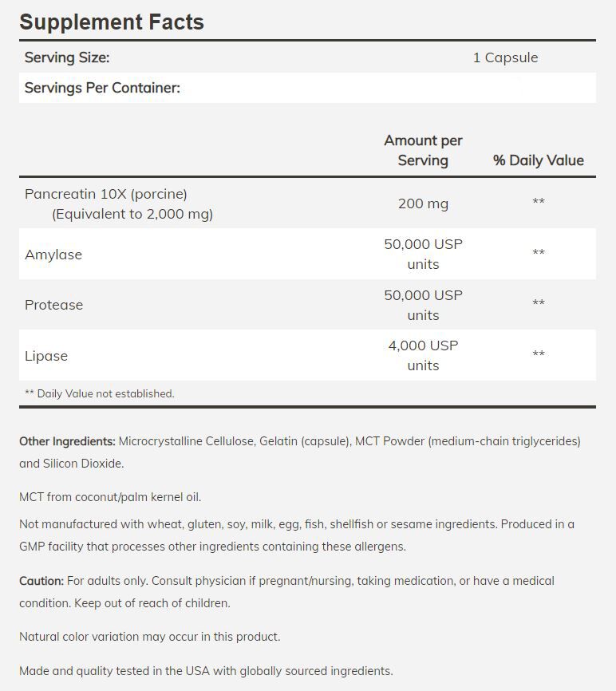The image size is (616, 691).
Task: Click the % Daily Value column header
Action: click(538, 160)
